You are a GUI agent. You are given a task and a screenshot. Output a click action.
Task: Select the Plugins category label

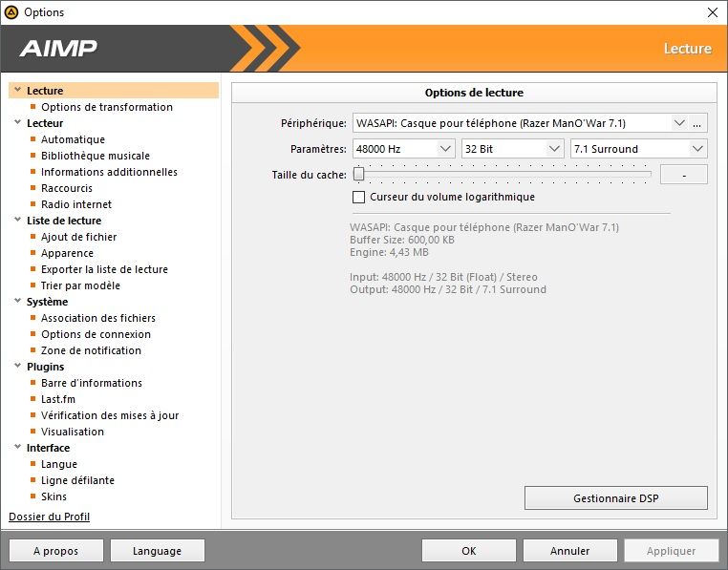(45, 367)
